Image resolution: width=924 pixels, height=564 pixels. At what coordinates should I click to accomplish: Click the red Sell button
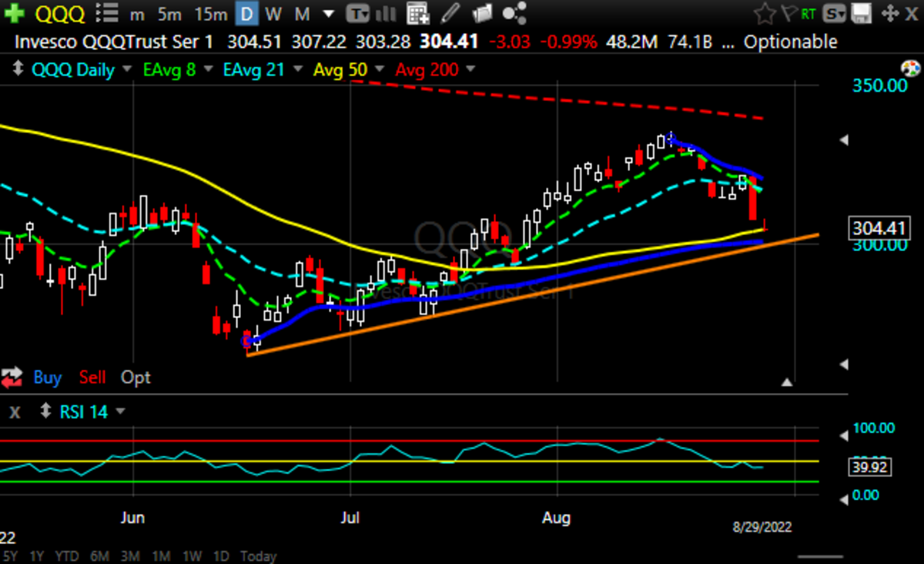pos(93,378)
